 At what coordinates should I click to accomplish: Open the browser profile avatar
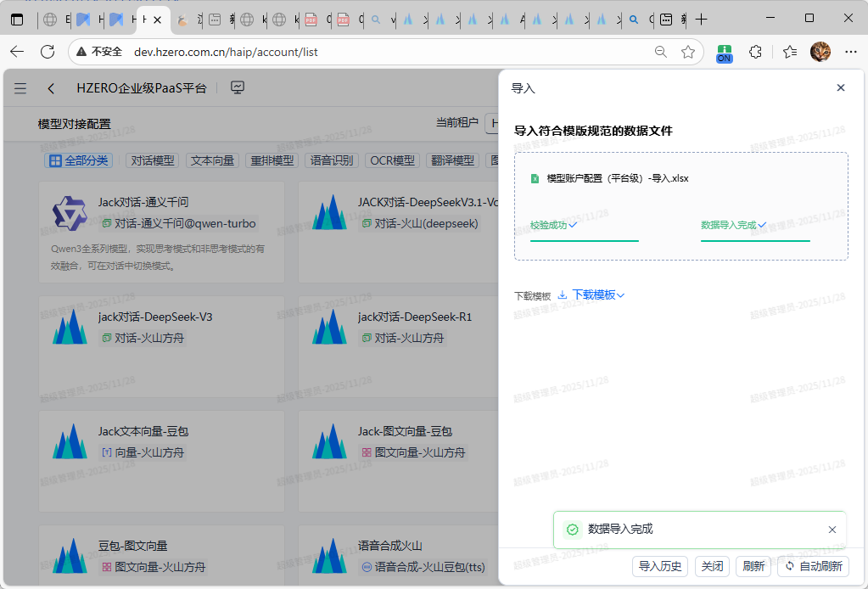tap(820, 52)
